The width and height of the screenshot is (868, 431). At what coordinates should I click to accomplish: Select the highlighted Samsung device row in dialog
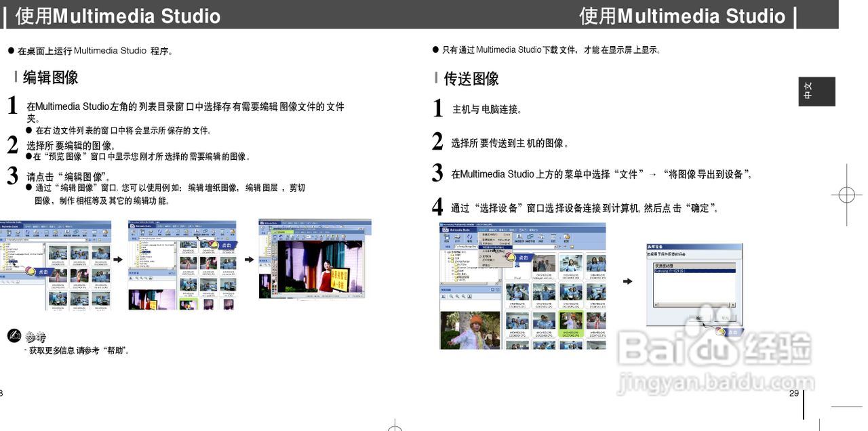[x=694, y=271]
